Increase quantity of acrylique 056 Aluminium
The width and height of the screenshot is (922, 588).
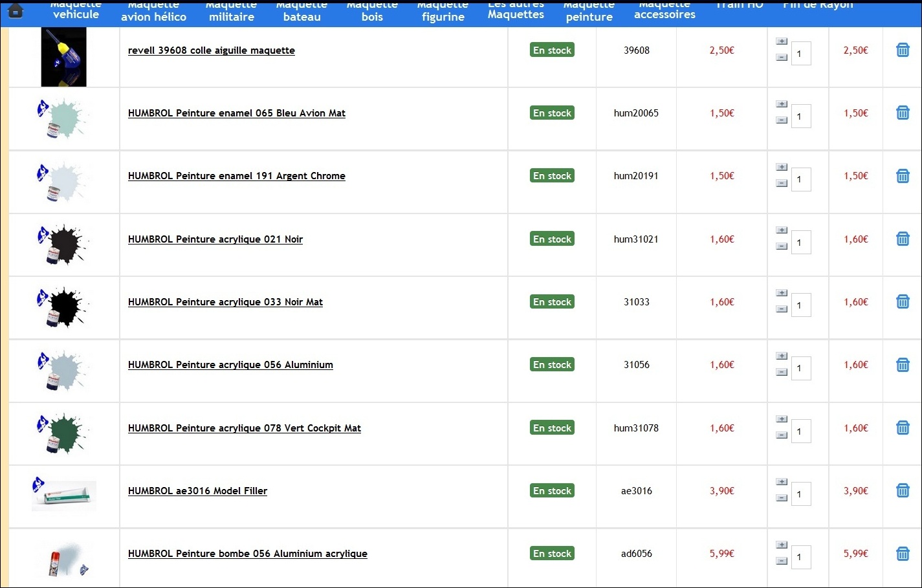[782, 356]
